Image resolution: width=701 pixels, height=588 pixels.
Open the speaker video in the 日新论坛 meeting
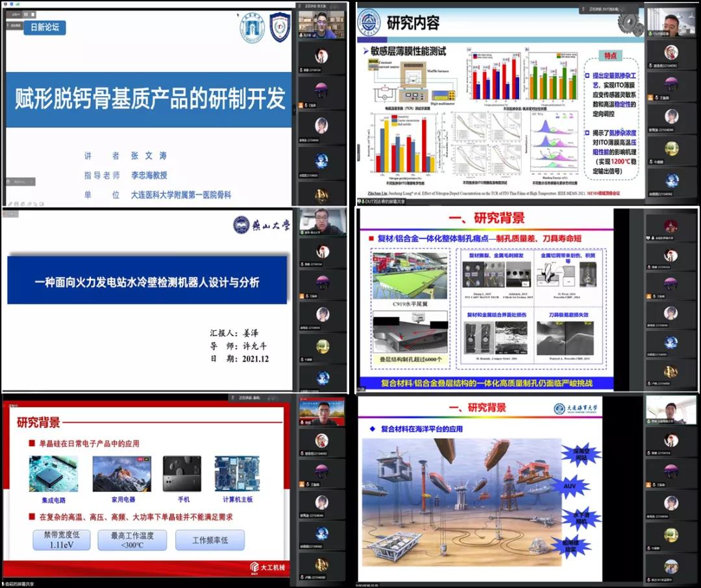tap(321, 25)
